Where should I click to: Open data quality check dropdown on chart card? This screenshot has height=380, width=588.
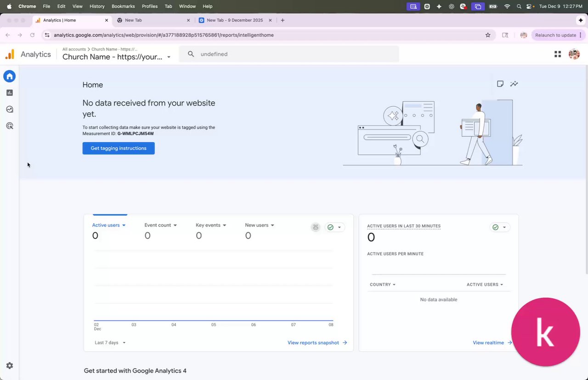click(334, 227)
